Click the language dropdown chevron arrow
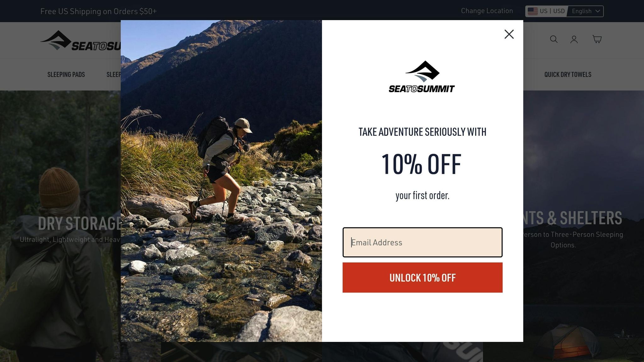The image size is (644, 362). [x=597, y=11]
